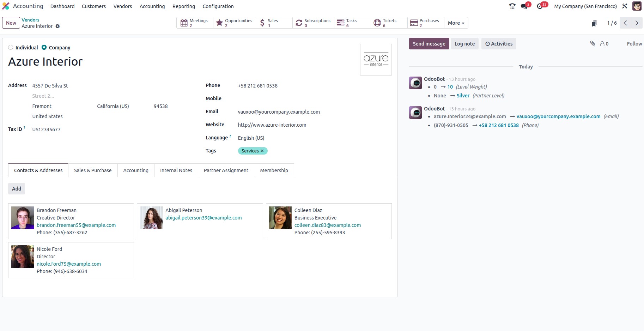
Task: Open Subscriptions smart button
Action: pyautogui.click(x=313, y=23)
